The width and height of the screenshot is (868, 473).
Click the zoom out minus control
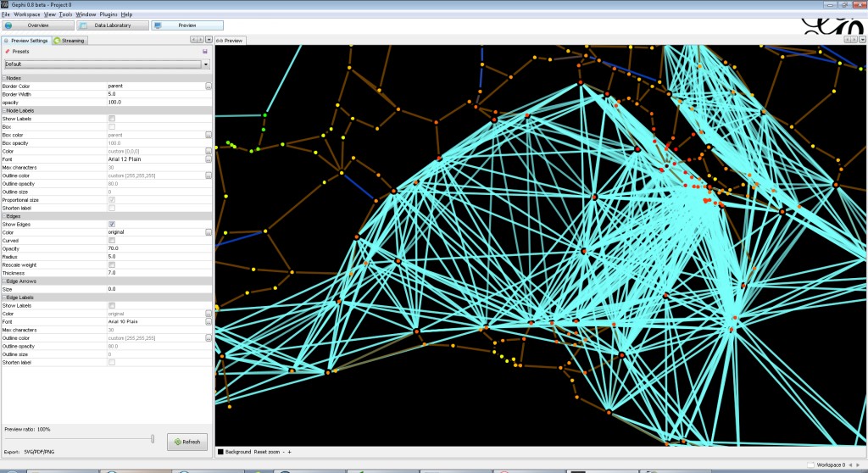283,452
